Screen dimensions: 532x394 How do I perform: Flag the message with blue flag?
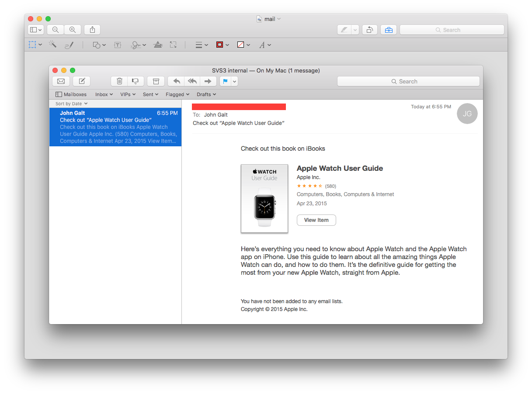(226, 81)
